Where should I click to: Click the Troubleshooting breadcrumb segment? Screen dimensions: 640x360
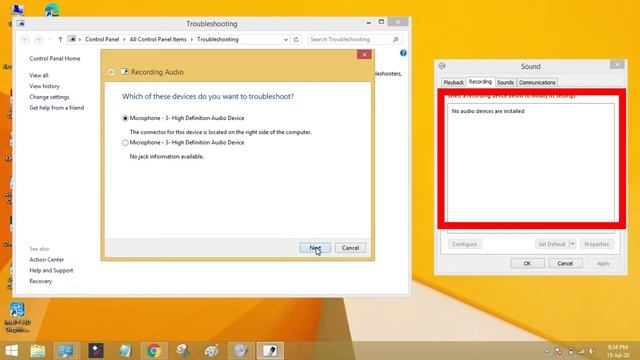coord(218,40)
